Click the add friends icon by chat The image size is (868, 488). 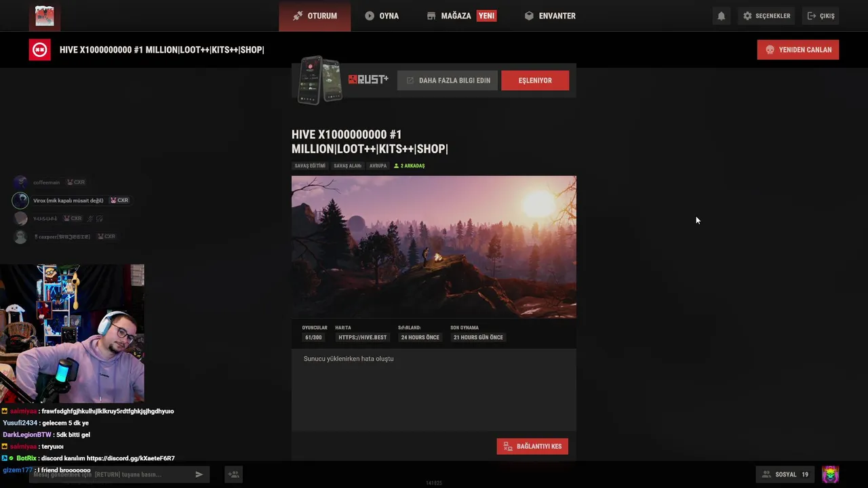(x=233, y=474)
